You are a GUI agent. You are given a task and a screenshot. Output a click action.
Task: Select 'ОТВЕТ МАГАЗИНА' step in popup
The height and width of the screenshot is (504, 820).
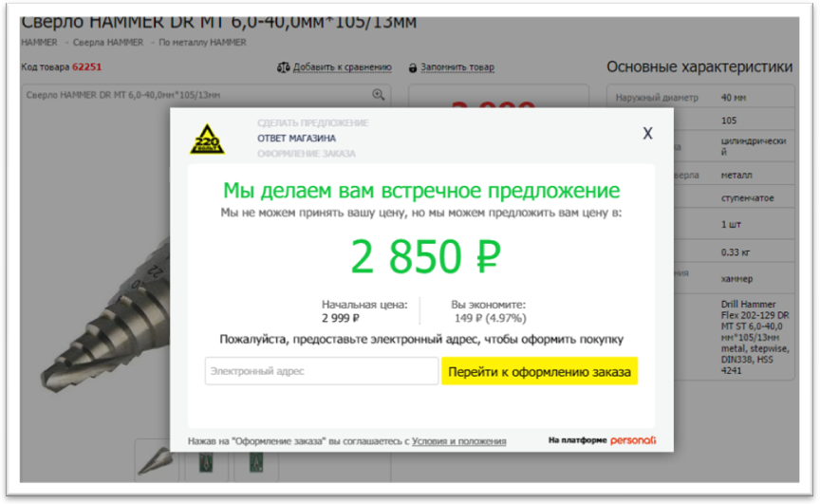pyautogui.click(x=296, y=138)
